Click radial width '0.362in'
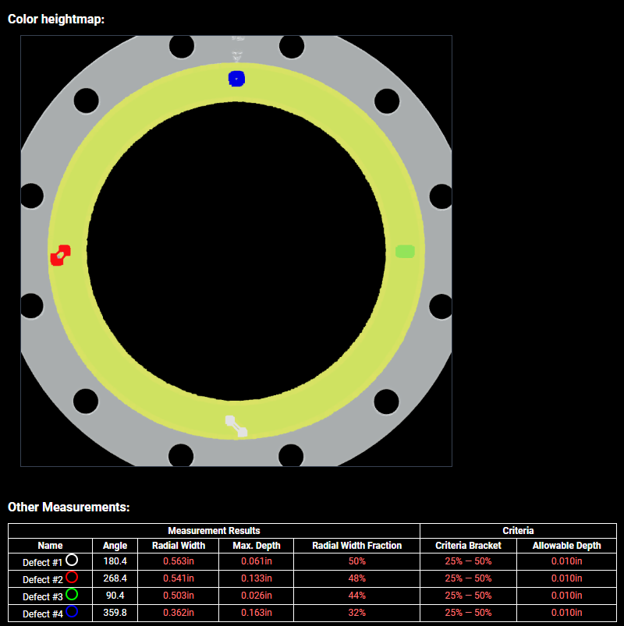 (x=178, y=613)
